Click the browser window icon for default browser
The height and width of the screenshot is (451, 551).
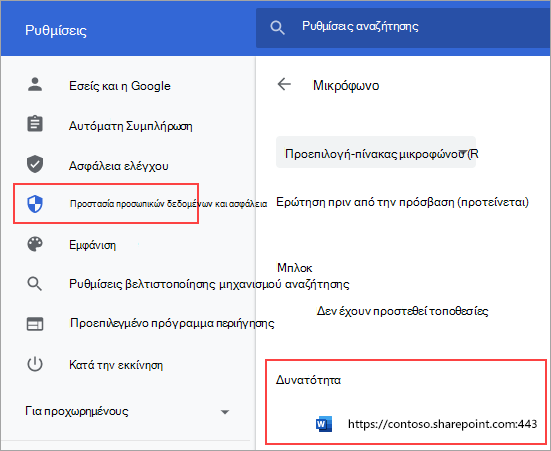(x=35, y=324)
